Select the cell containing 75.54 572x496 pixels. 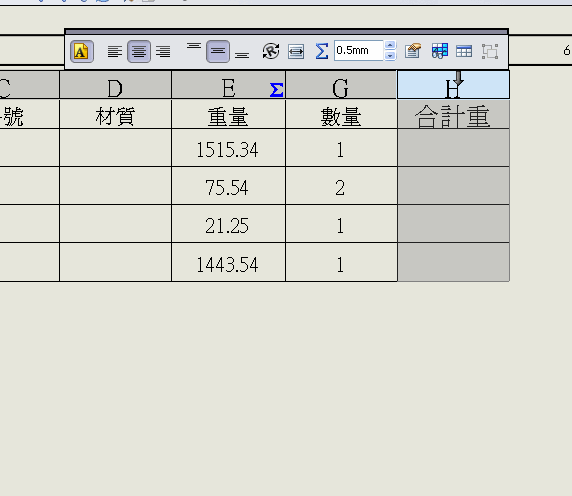[x=228, y=186]
